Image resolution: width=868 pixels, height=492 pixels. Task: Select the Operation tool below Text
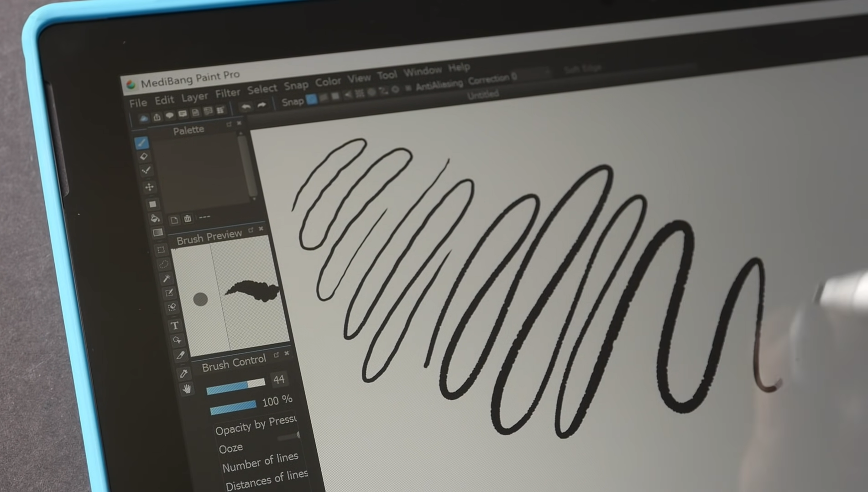coord(178,340)
